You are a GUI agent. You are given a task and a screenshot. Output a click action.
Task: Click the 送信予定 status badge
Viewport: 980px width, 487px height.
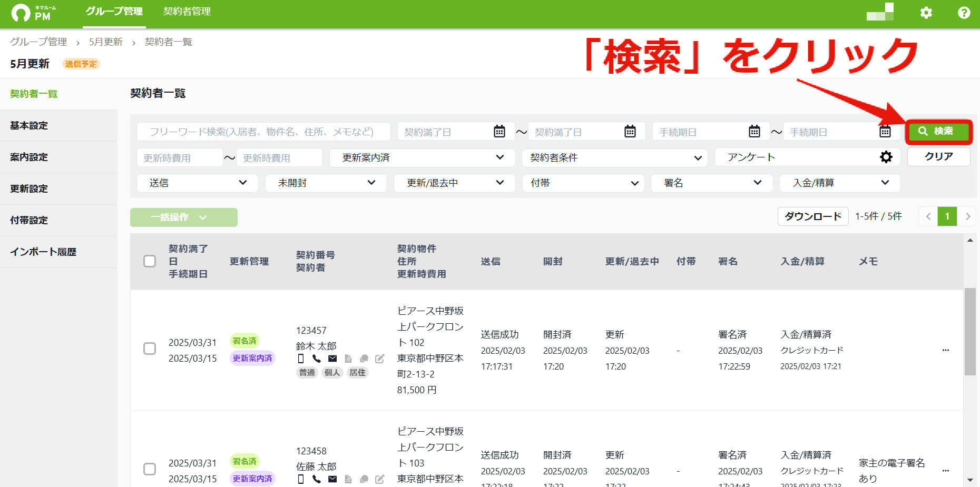tap(81, 64)
